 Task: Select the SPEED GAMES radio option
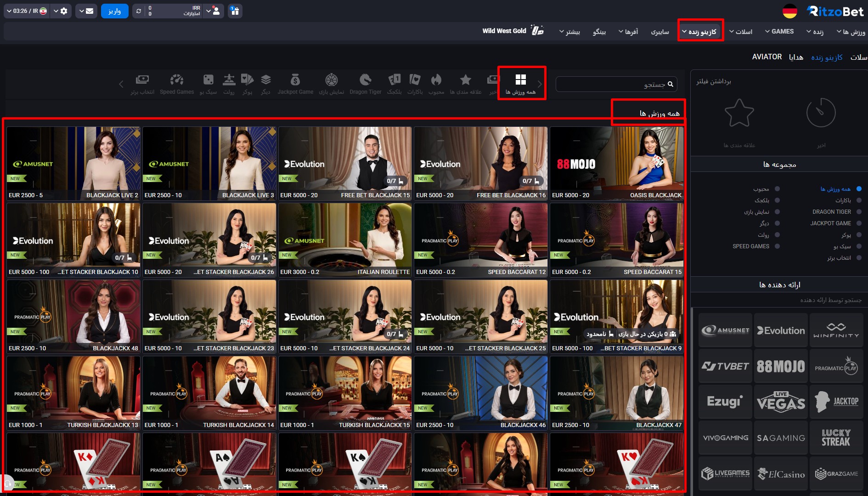777,246
